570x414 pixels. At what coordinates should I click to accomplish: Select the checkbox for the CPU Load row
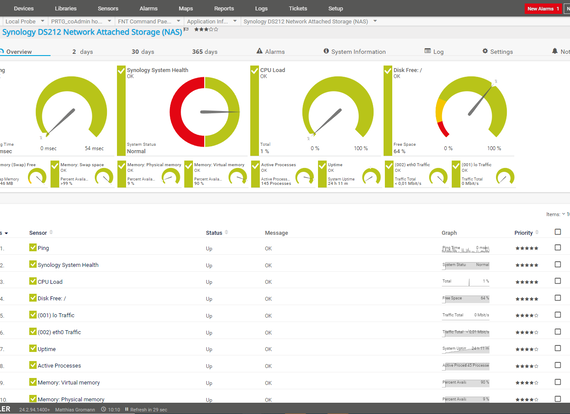(558, 281)
